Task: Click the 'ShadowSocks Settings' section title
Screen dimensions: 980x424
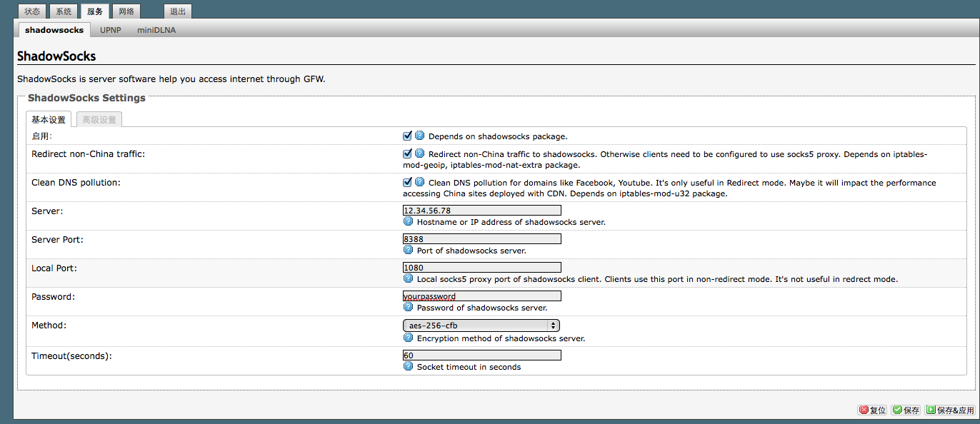Action: click(x=86, y=98)
